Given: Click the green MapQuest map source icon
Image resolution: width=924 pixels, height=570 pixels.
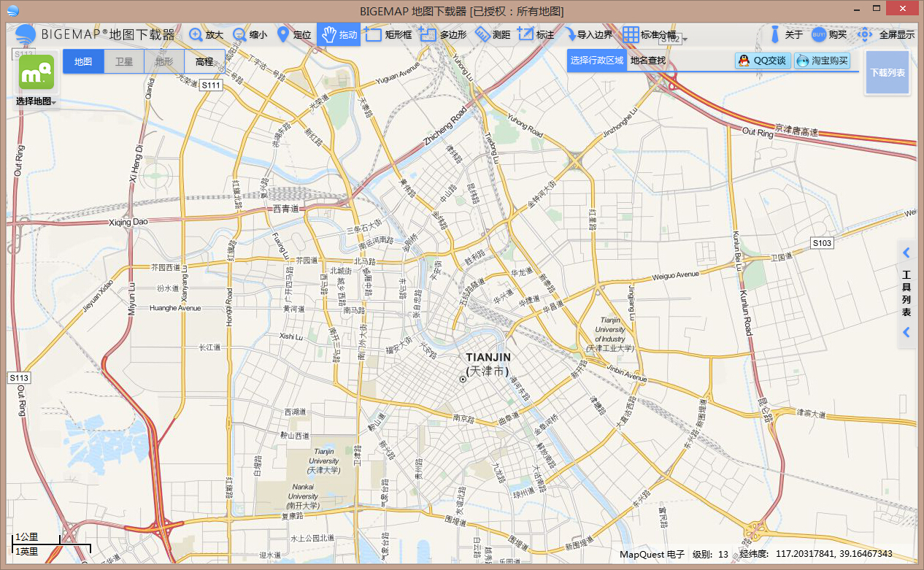Looking at the screenshot, I should click(36, 72).
